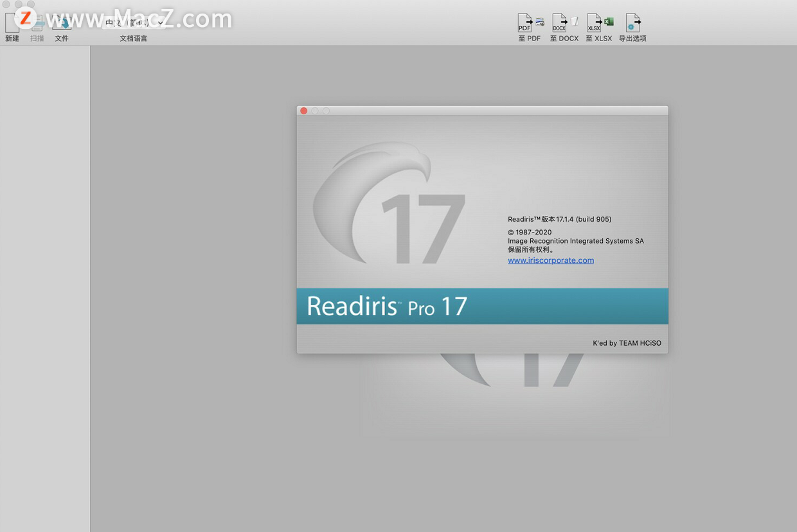Export to Word with 至 DOCX

(x=564, y=28)
